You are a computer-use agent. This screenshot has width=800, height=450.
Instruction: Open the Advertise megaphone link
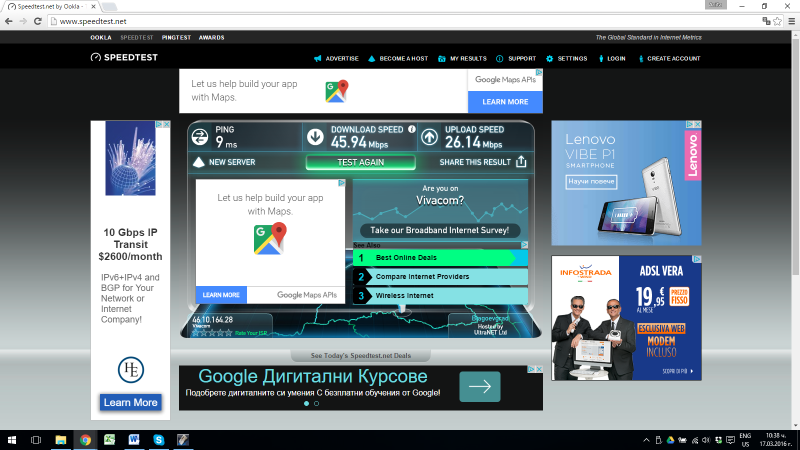336,59
